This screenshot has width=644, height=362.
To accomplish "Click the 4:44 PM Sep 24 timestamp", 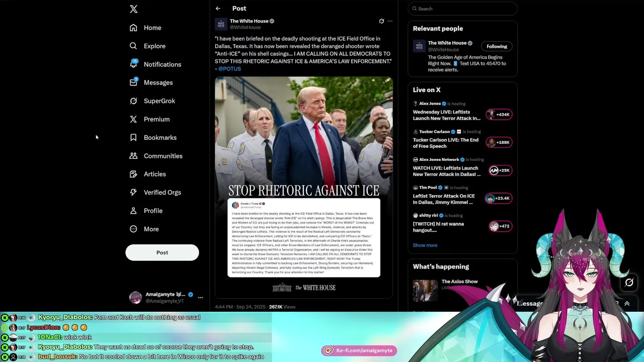I will pos(239,307).
